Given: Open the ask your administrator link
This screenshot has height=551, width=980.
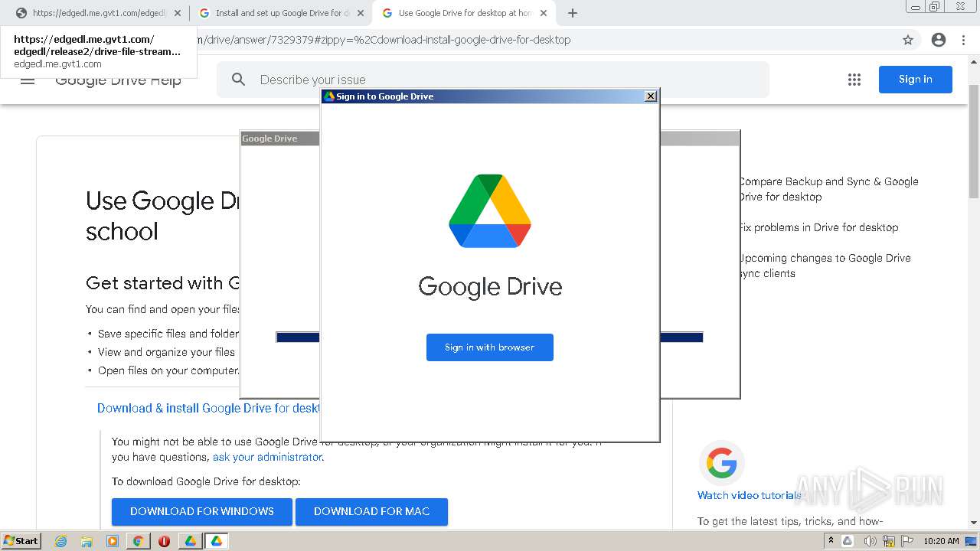Looking at the screenshot, I should pyautogui.click(x=267, y=457).
